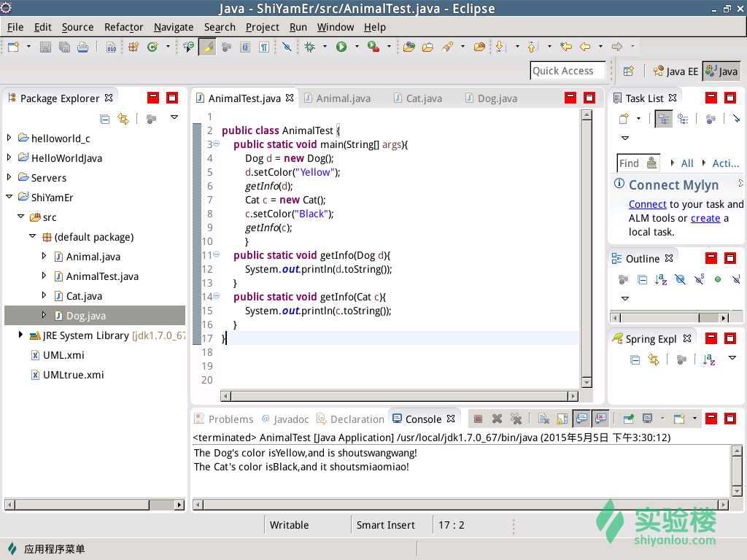Expand the helloworld_c project
Viewport: 747px width, 560px height.
coord(9,138)
